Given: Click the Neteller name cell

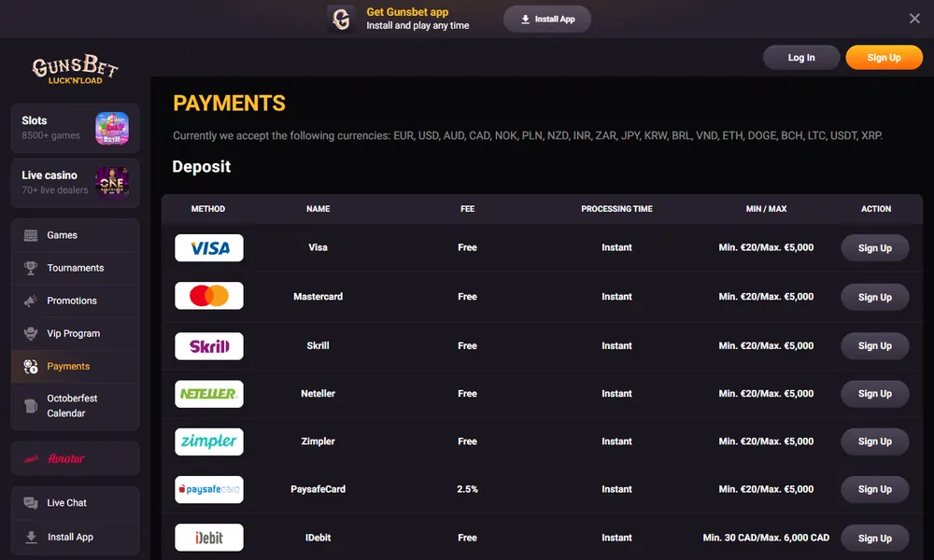Looking at the screenshot, I should click(x=318, y=393).
